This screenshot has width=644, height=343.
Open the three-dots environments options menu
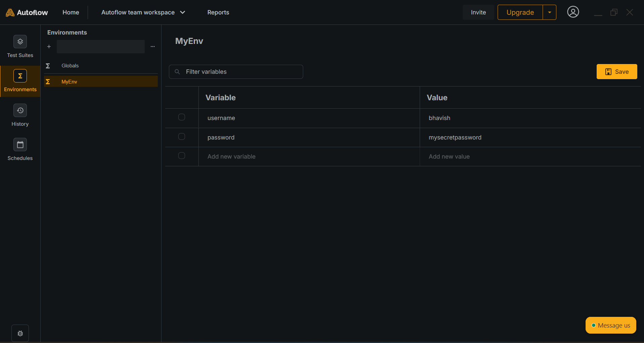pos(153,47)
